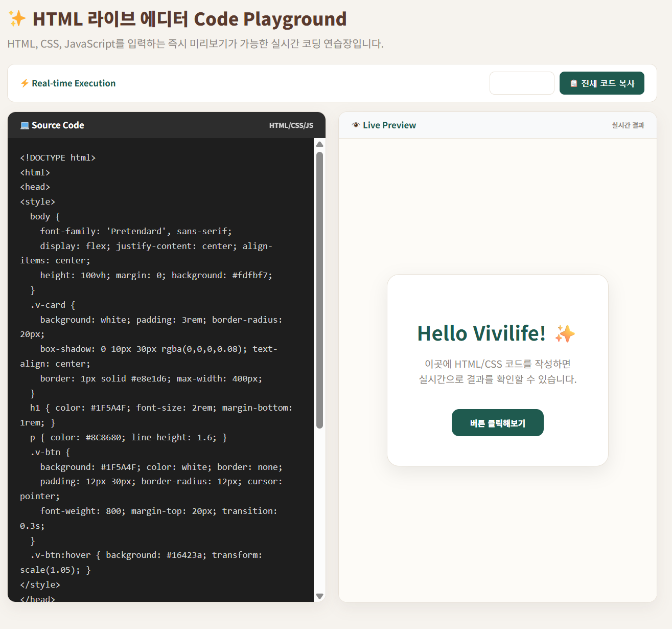Click the lightning bolt Real-time Execution icon

[x=25, y=83]
